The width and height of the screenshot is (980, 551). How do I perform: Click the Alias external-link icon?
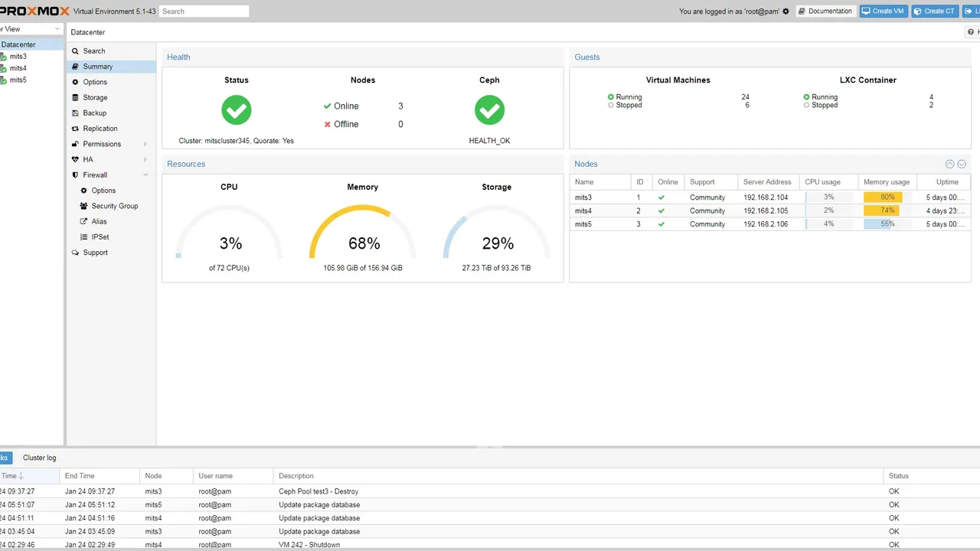pyautogui.click(x=84, y=221)
